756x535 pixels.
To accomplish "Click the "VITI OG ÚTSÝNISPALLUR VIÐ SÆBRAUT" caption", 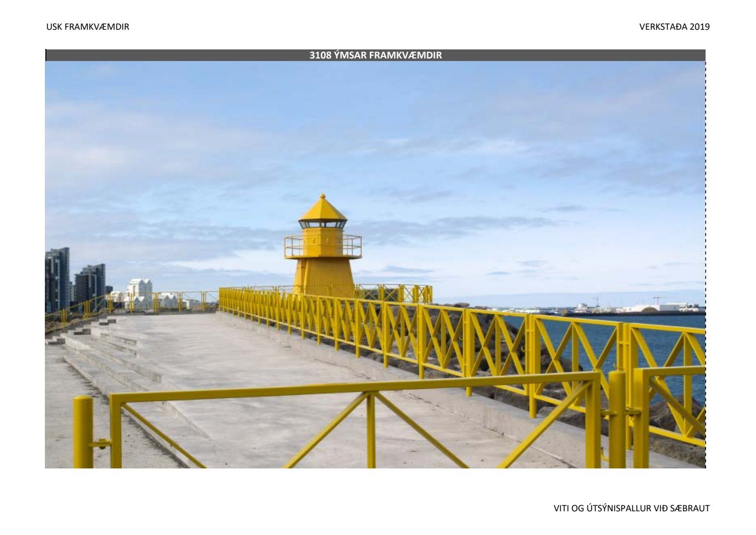I will click(x=631, y=508).
